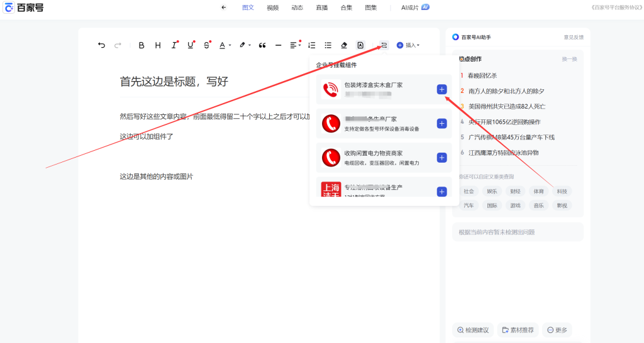Click the component link icon in toolbar
The image size is (644, 343).
[x=384, y=45]
